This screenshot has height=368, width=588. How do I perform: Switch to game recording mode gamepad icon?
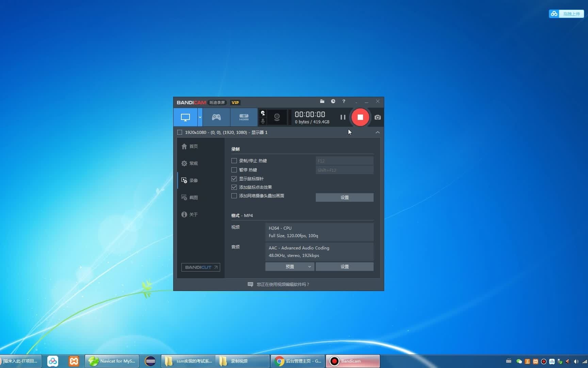pyautogui.click(x=216, y=117)
